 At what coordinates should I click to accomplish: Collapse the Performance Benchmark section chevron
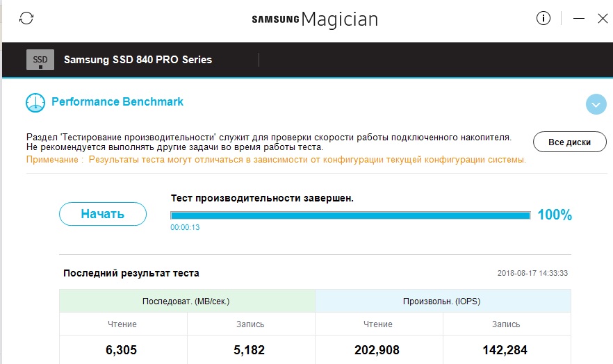(596, 104)
